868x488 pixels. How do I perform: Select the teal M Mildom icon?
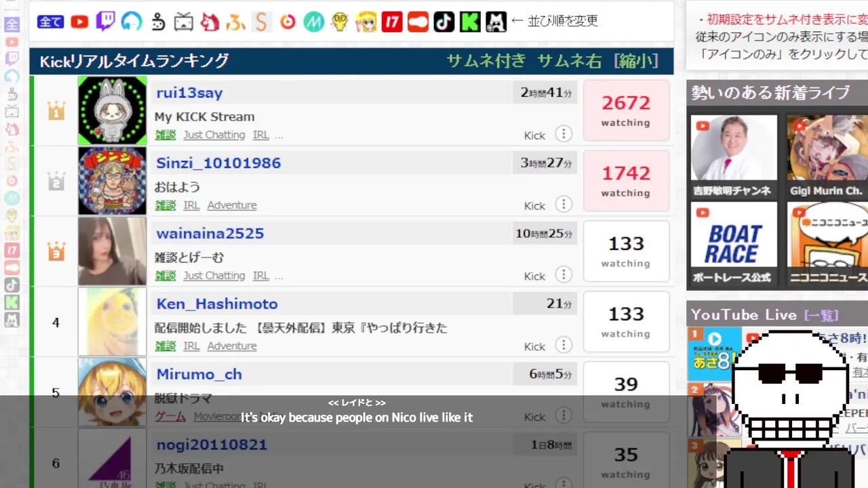pyautogui.click(x=313, y=22)
